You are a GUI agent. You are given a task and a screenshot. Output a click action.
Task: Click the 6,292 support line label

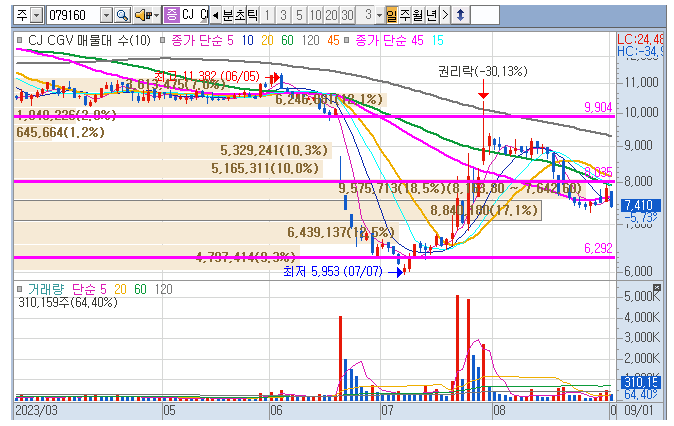click(598, 248)
